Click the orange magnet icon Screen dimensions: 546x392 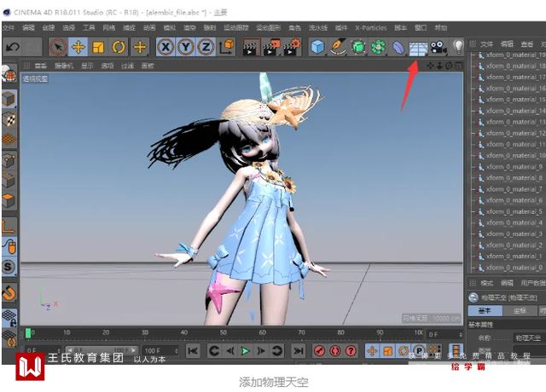click(9, 293)
